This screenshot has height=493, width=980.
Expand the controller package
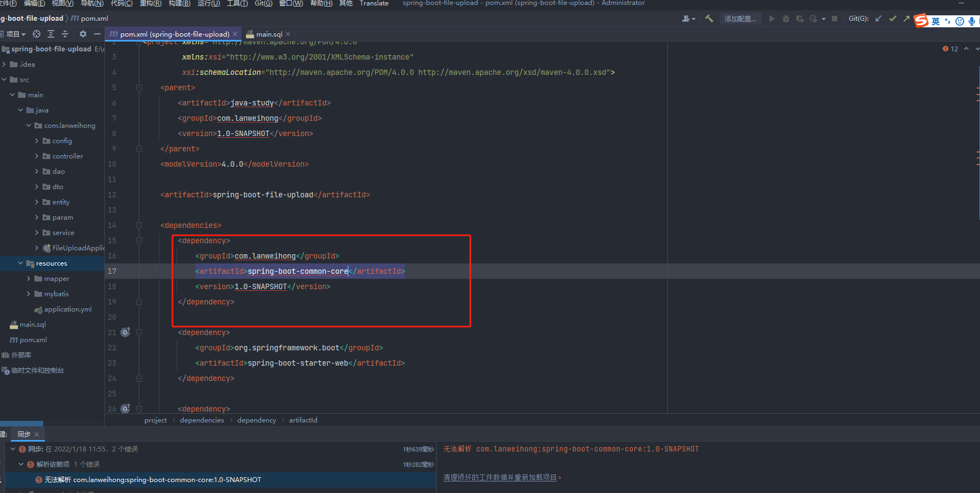(37, 156)
